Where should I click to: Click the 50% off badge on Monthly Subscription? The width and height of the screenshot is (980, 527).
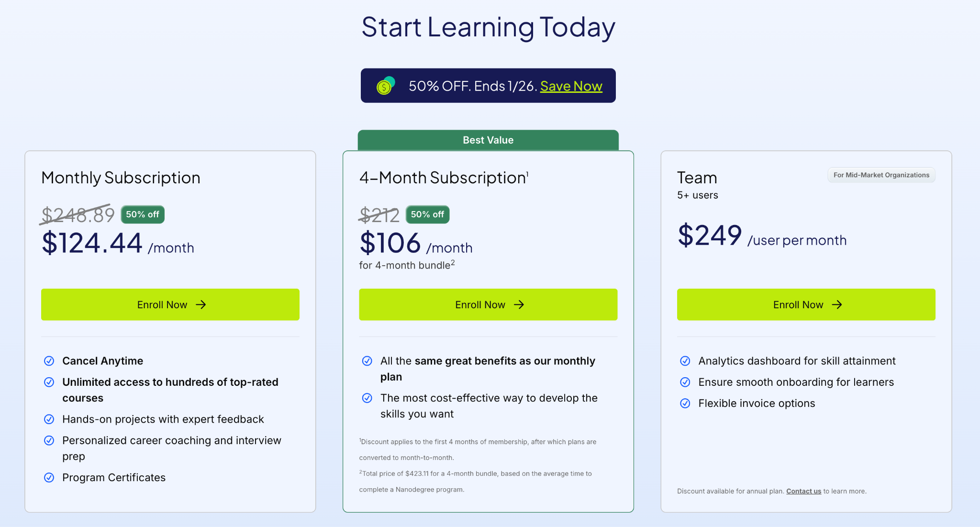point(142,214)
